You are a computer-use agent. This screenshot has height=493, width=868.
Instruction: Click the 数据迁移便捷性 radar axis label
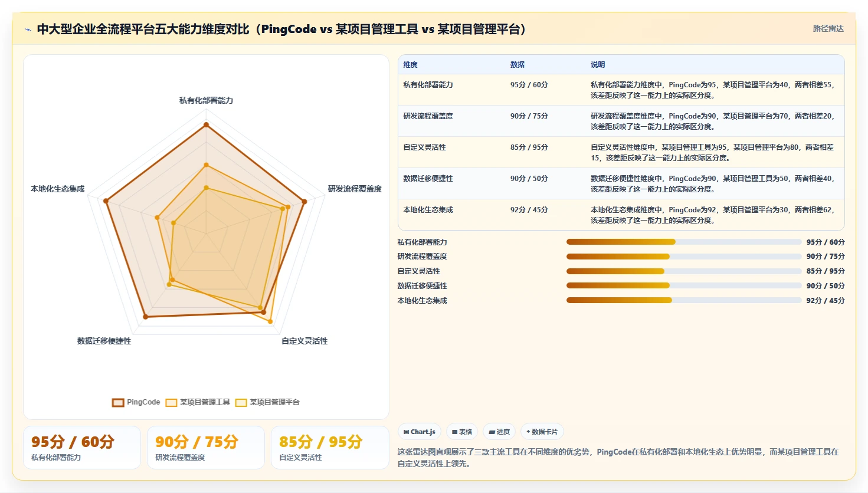104,341
